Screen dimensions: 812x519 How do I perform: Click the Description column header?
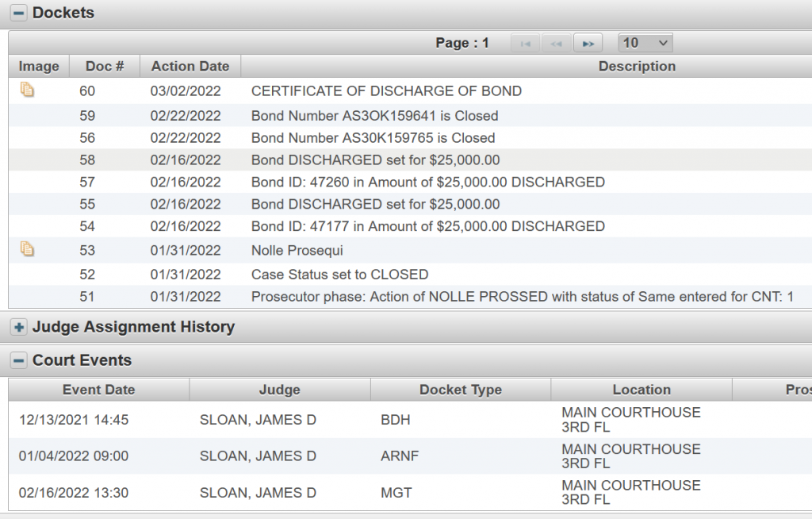click(637, 67)
